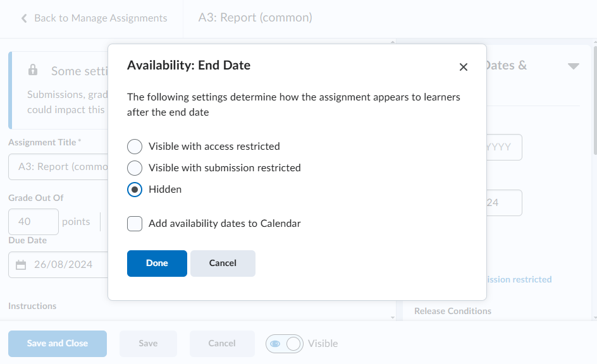Click the Assignment Title input field
The width and height of the screenshot is (597, 364).
click(57, 167)
